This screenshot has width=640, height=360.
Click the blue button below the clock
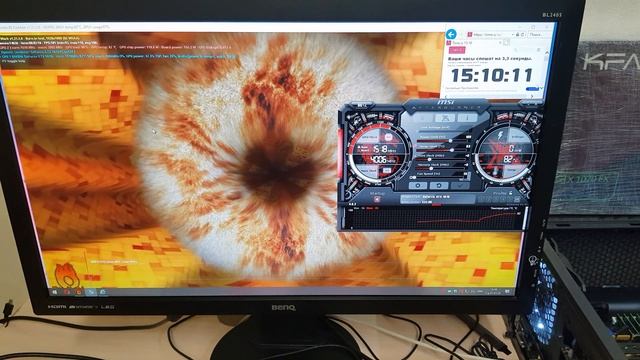531,89
